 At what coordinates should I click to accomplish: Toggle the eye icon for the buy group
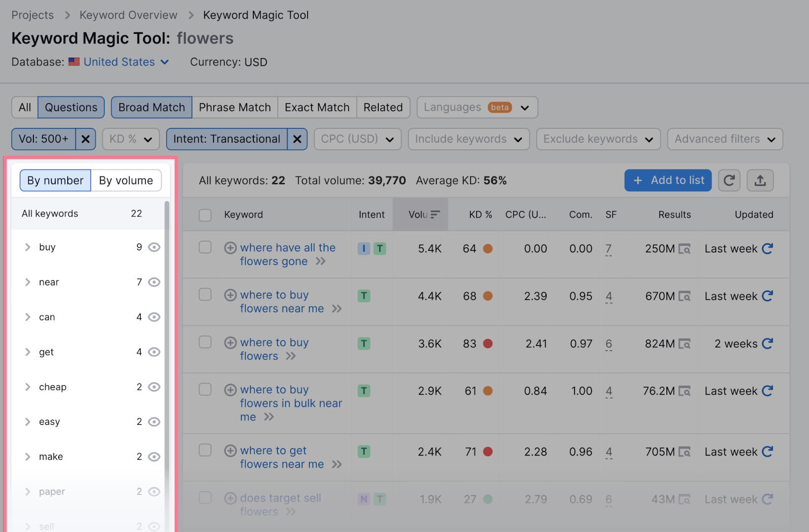coord(154,247)
